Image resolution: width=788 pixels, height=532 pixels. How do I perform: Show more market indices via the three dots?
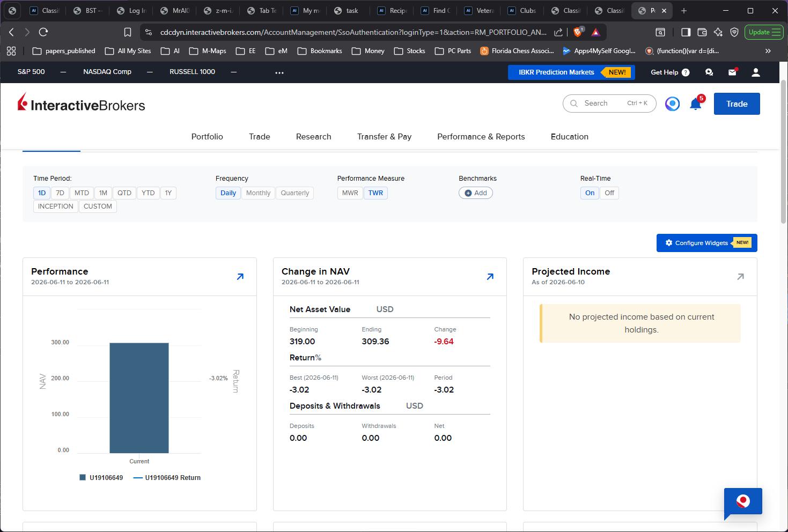tap(279, 72)
